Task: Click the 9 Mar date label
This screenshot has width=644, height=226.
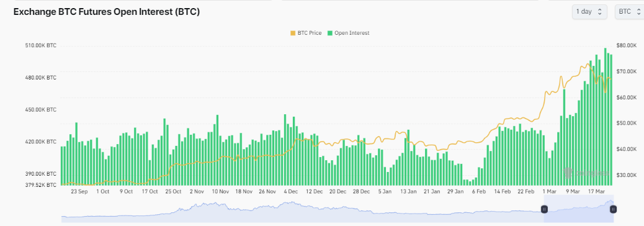Action: pos(573,191)
